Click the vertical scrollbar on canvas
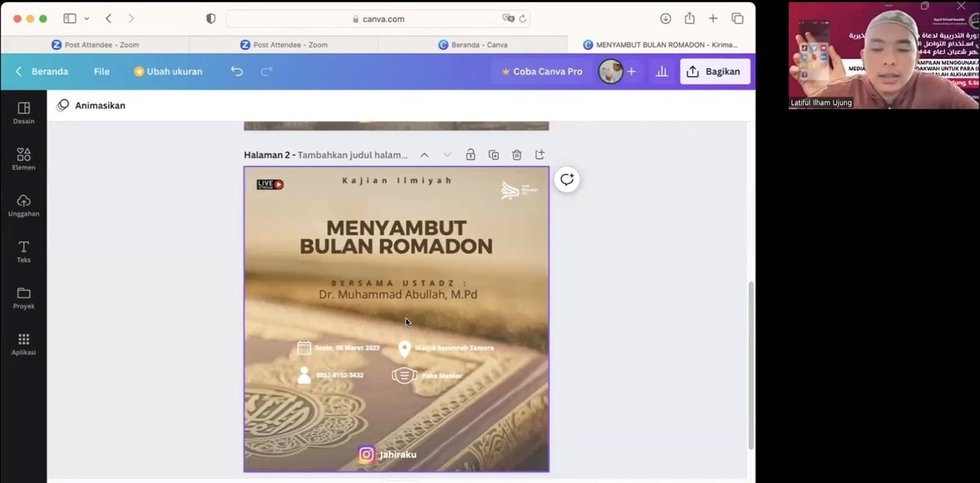980x483 pixels. point(750,365)
